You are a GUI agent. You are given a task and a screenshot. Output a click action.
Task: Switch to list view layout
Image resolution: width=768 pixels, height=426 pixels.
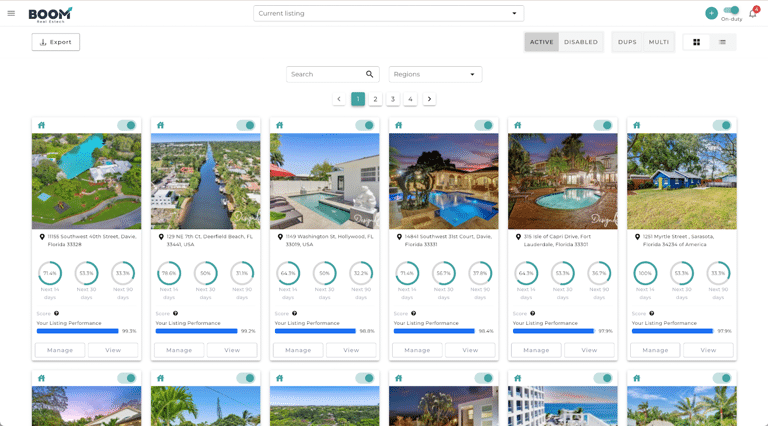[x=722, y=42]
